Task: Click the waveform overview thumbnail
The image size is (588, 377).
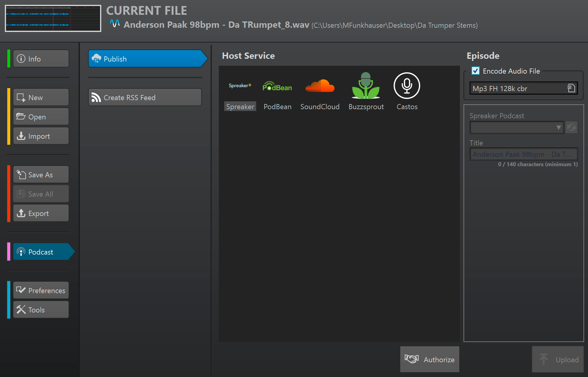Action: coord(53,18)
